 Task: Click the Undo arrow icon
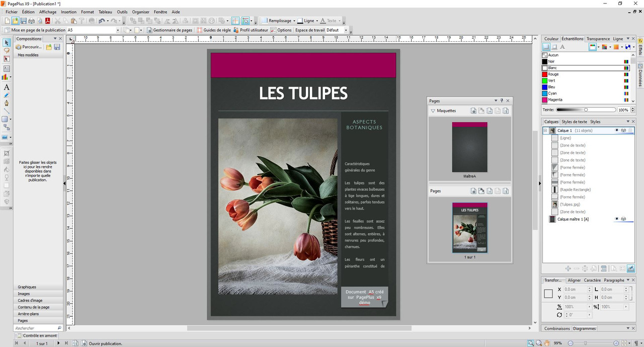point(102,21)
